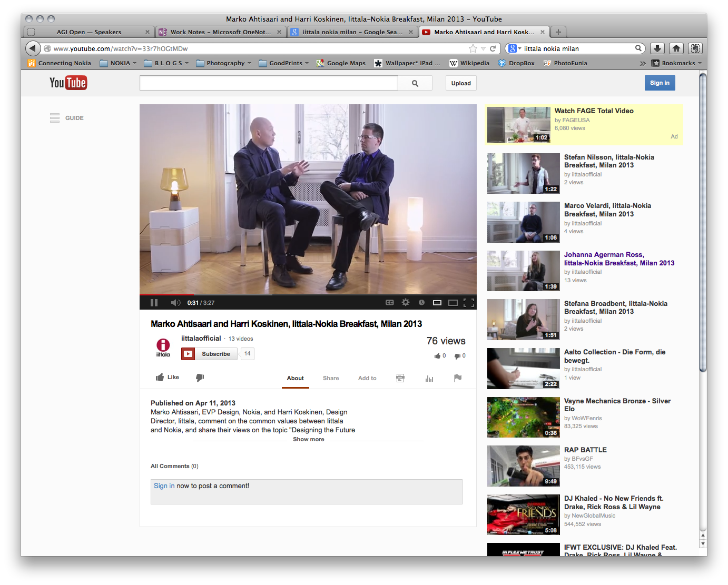Enable closed captions

point(389,302)
